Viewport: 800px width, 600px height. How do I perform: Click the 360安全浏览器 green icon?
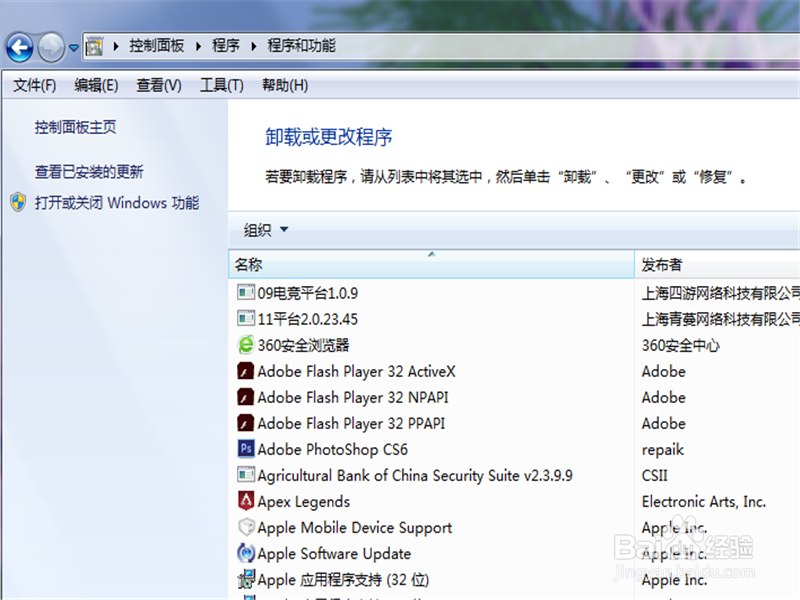[x=246, y=344]
